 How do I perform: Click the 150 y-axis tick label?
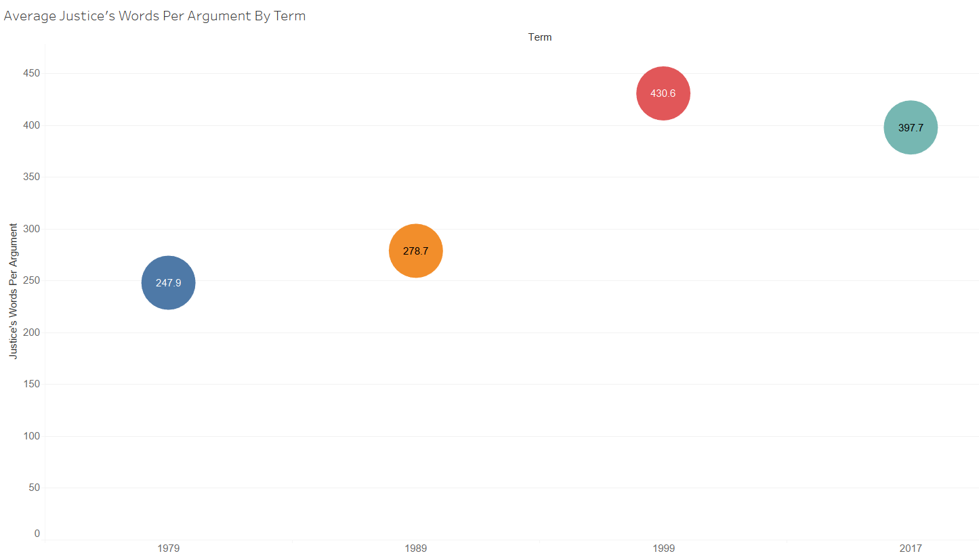pyautogui.click(x=31, y=384)
